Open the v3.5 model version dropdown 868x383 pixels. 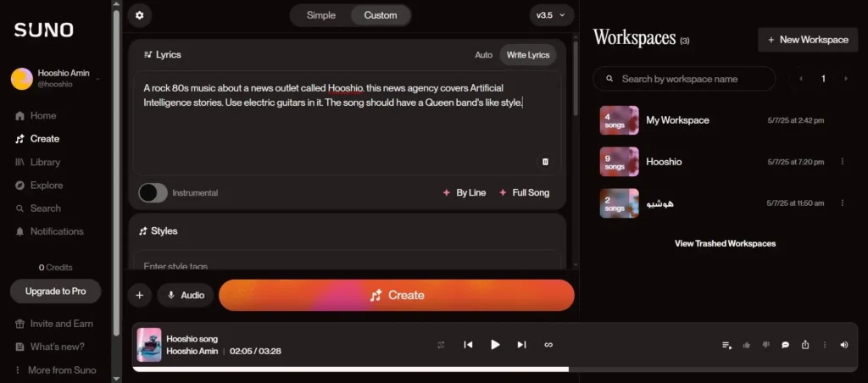(x=551, y=15)
